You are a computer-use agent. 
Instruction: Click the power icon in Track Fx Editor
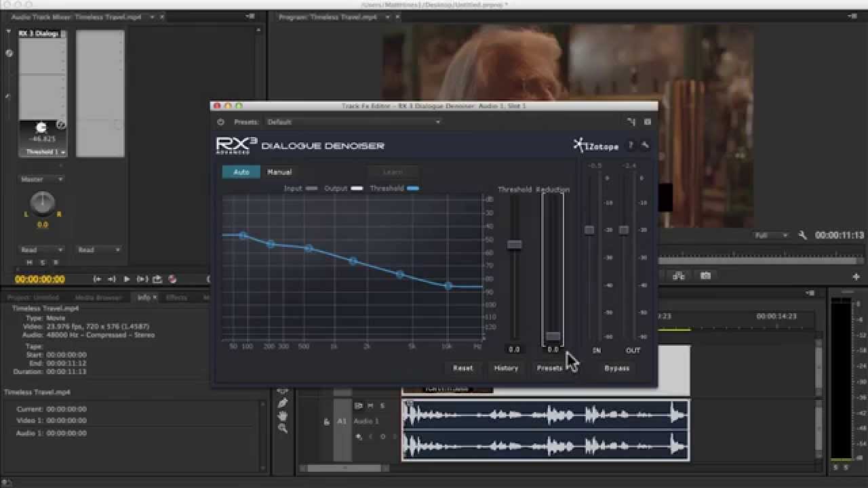[x=220, y=122]
